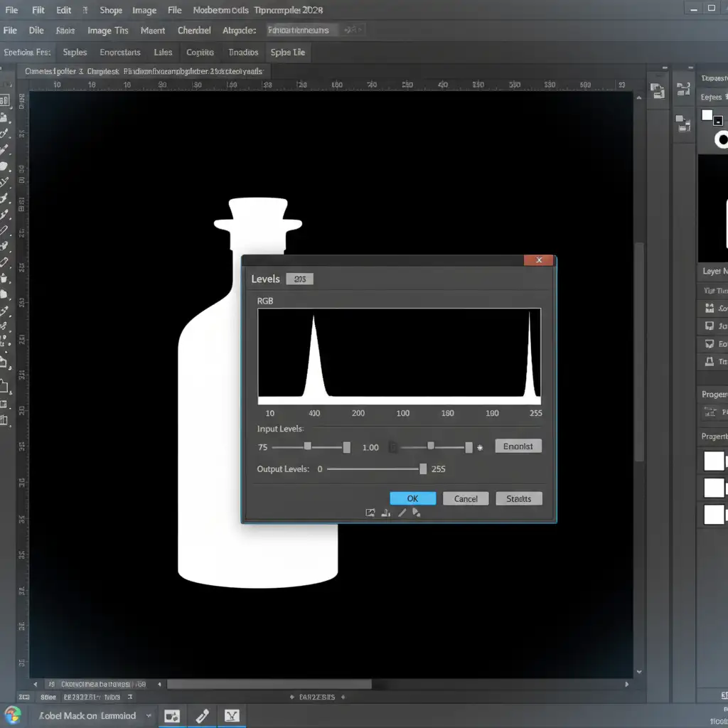Click the Windows Start orb
The image size is (728, 728).
click(13, 714)
